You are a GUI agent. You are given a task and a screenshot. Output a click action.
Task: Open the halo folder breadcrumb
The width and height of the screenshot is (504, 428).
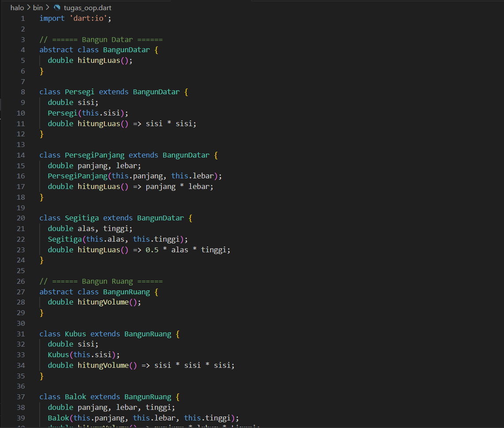(x=17, y=8)
